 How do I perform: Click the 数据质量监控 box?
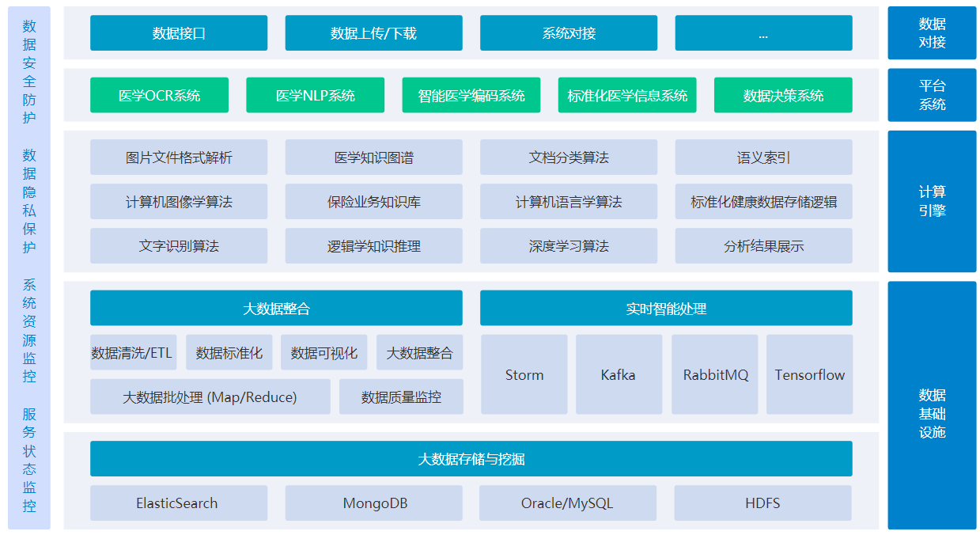coord(401,397)
